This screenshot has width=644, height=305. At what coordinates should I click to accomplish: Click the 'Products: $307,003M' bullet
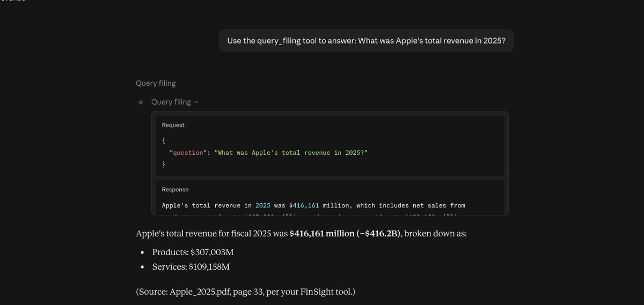(x=193, y=252)
